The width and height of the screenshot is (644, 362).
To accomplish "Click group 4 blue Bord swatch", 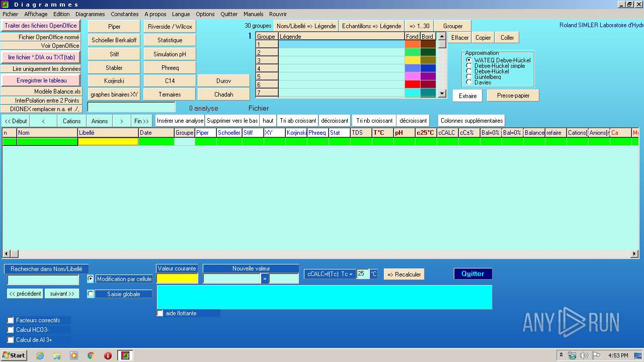I will (x=428, y=68).
